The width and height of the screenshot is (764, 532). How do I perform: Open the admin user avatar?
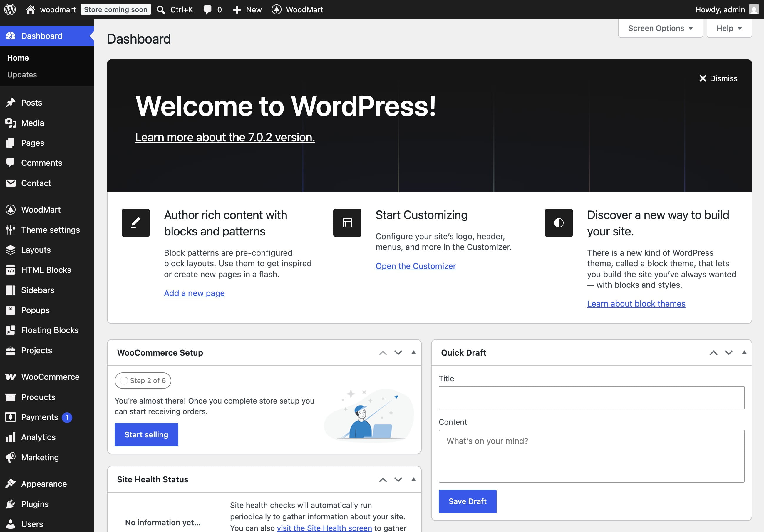click(754, 9)
